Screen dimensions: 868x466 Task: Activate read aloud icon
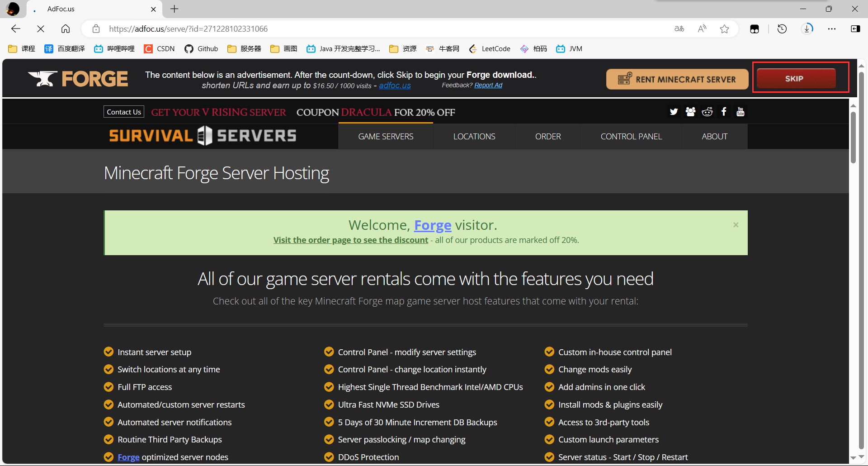[x=702, y=29]
